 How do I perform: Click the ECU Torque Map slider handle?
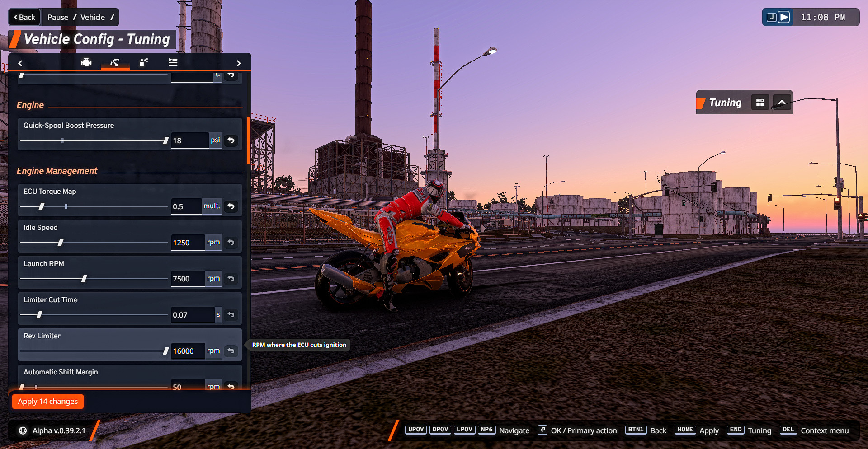coord(42,206)
